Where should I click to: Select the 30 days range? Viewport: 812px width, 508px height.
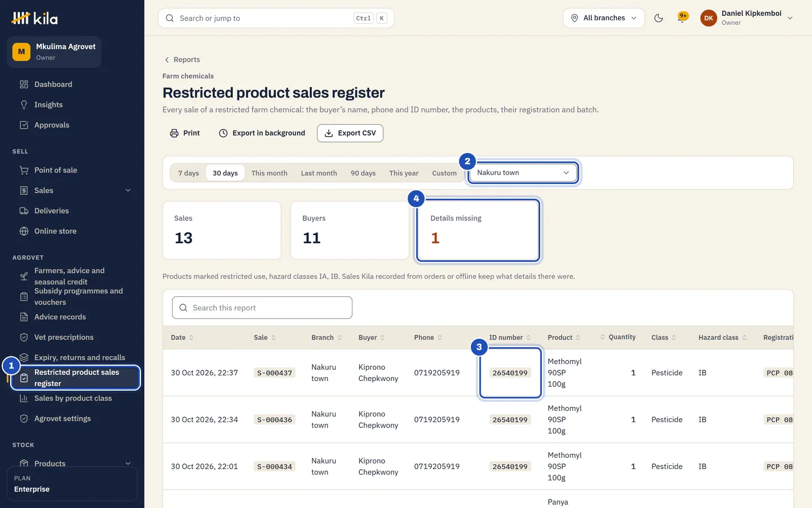[225, 173]
